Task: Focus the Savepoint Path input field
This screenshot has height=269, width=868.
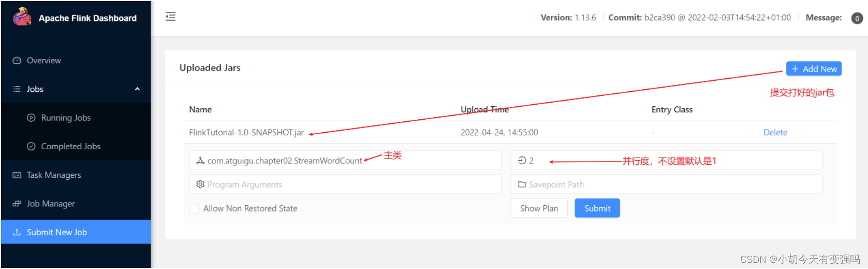Action: point(667,185)
